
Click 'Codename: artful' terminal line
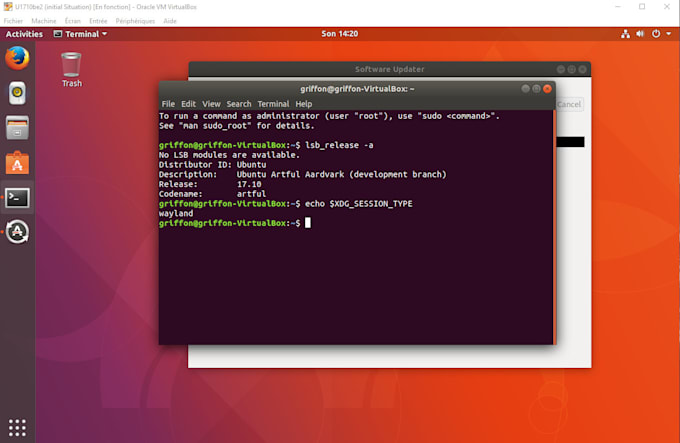[212, 194]
